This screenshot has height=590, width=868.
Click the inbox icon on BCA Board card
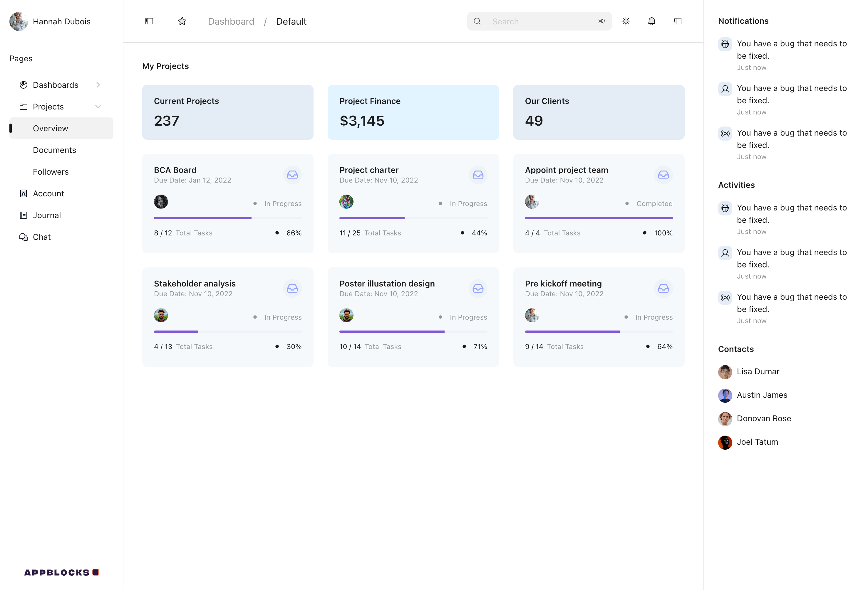tap(292, 175)
